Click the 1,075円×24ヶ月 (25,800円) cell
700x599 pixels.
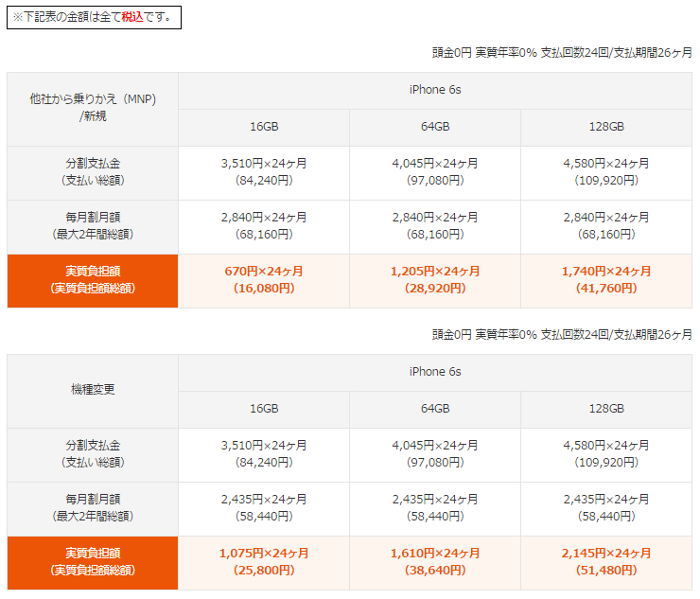264,563
